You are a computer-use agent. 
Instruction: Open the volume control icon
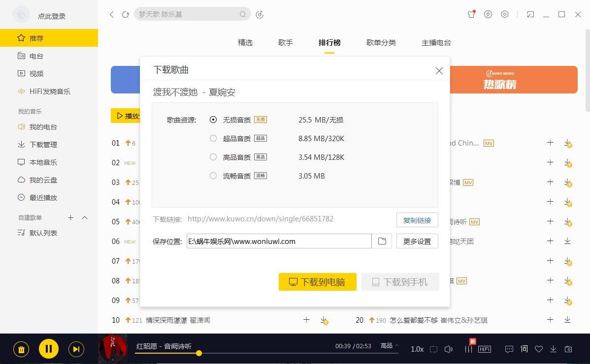pos(449,349)
